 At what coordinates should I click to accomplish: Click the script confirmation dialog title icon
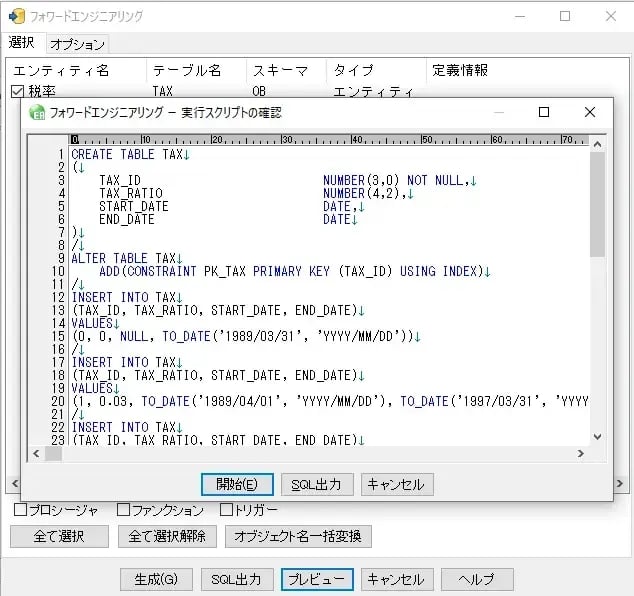(x=38, y=113)
